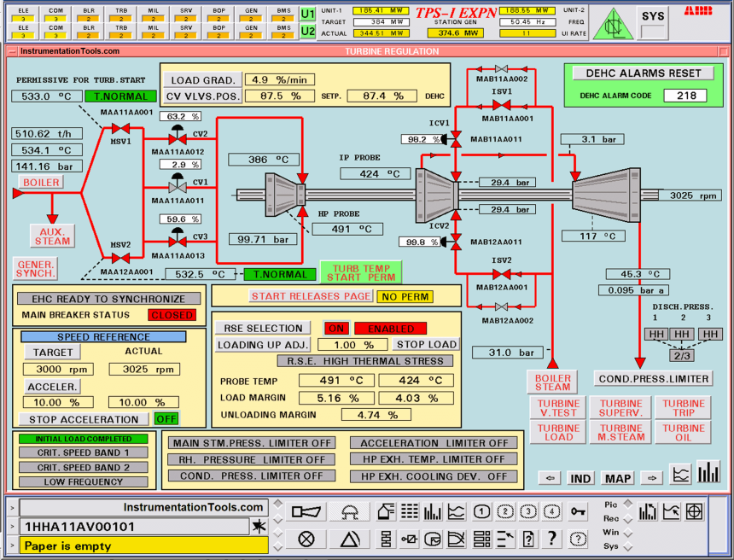Open bottom-row BMS alarm group
This screenshot has width=734, height=560.
283,32
